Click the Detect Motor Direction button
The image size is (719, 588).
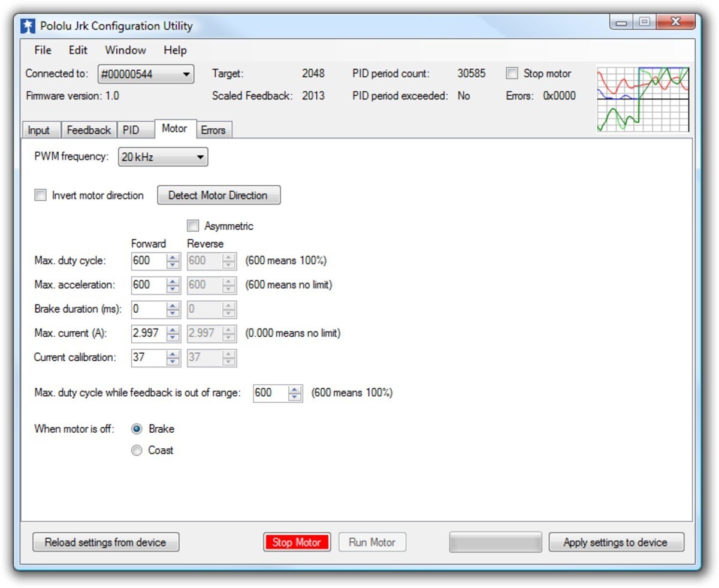click(219, 195)
